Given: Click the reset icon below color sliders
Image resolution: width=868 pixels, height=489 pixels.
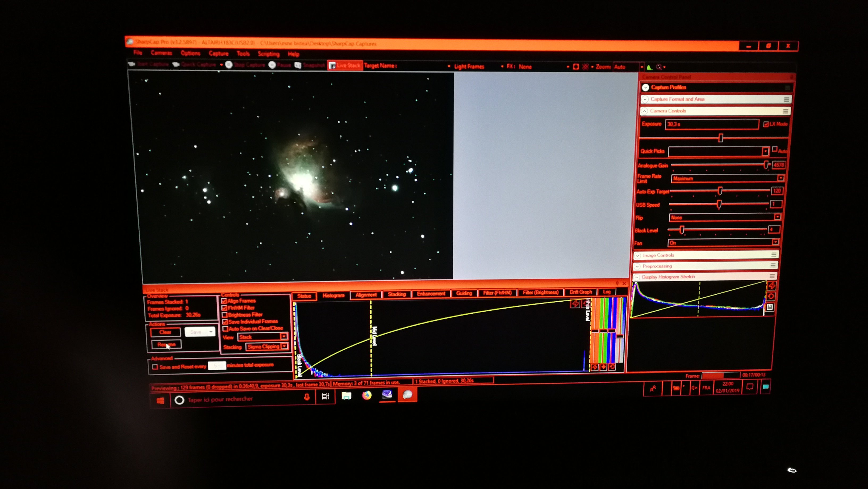Looking at the screenshot, I should [612, 367].
